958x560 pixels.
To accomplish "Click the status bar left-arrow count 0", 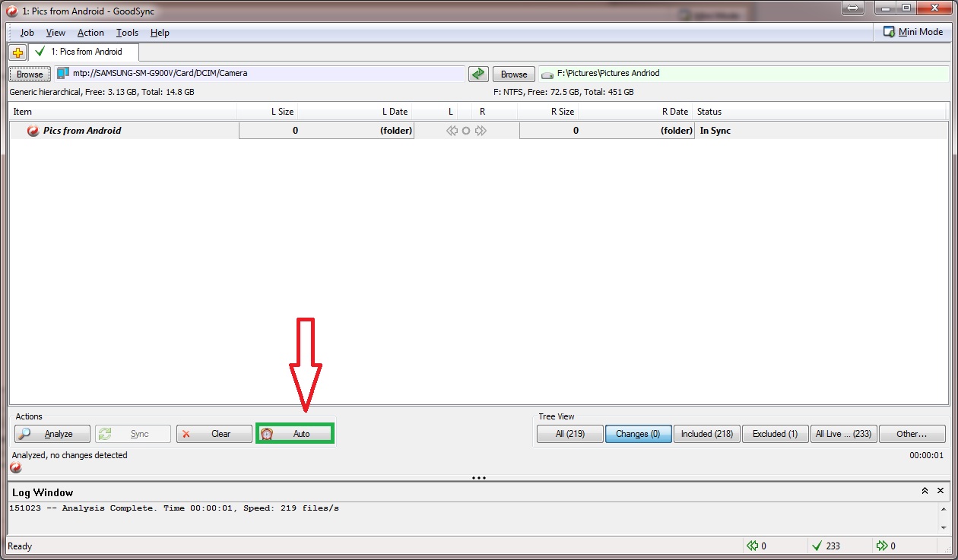I will (x=757, y=546).
